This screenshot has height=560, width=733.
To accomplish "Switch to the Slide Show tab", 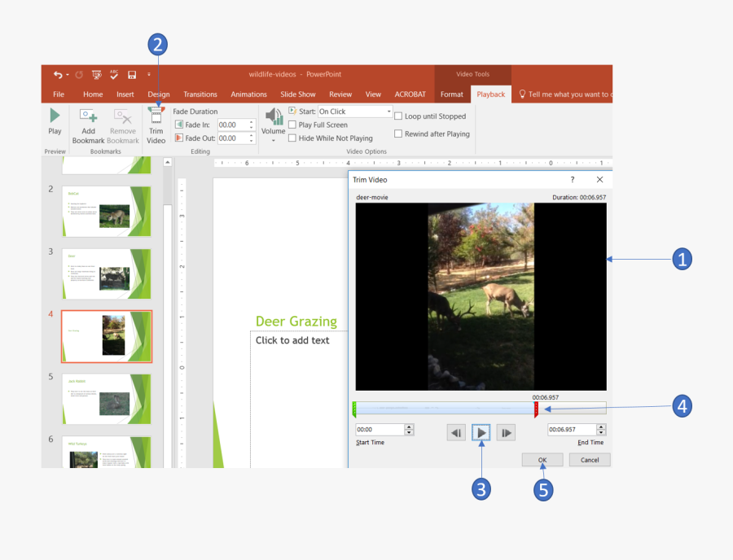I will [x=298, y=94].
